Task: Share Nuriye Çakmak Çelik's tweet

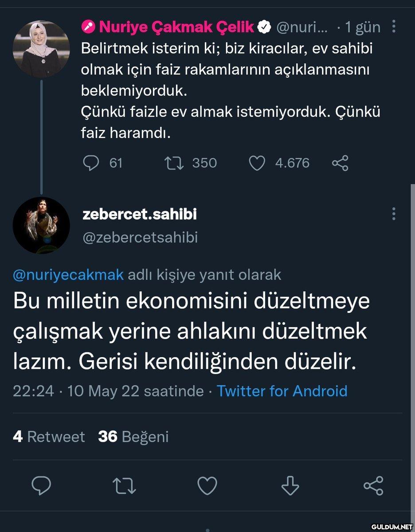Action: click(x=340, y=163)
